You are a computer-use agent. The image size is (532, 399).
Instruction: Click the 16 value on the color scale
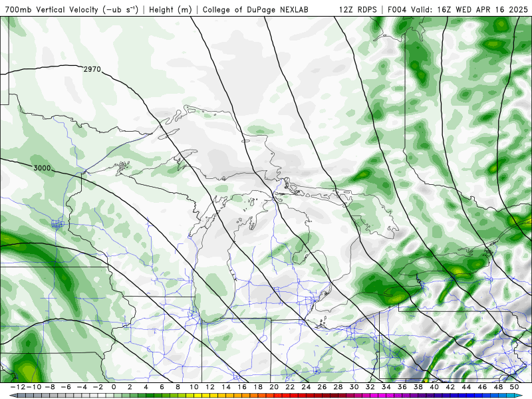[x=242, y=387]
